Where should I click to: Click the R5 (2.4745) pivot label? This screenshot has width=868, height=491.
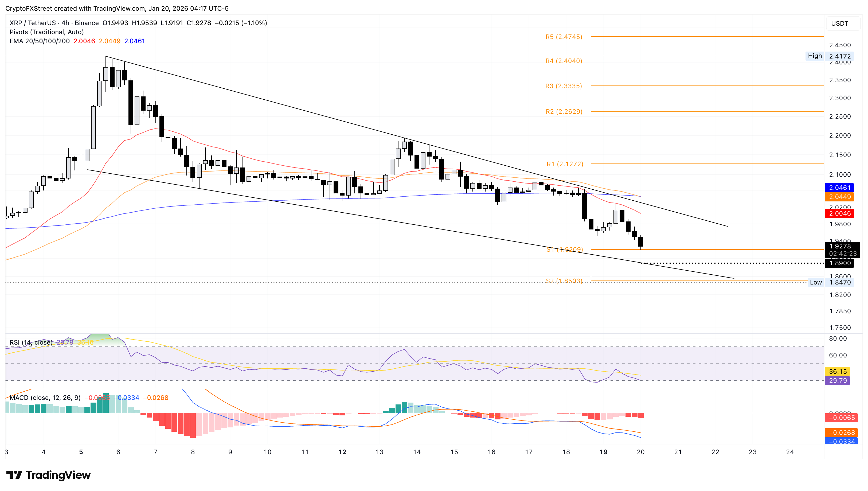tap(564, 37)
